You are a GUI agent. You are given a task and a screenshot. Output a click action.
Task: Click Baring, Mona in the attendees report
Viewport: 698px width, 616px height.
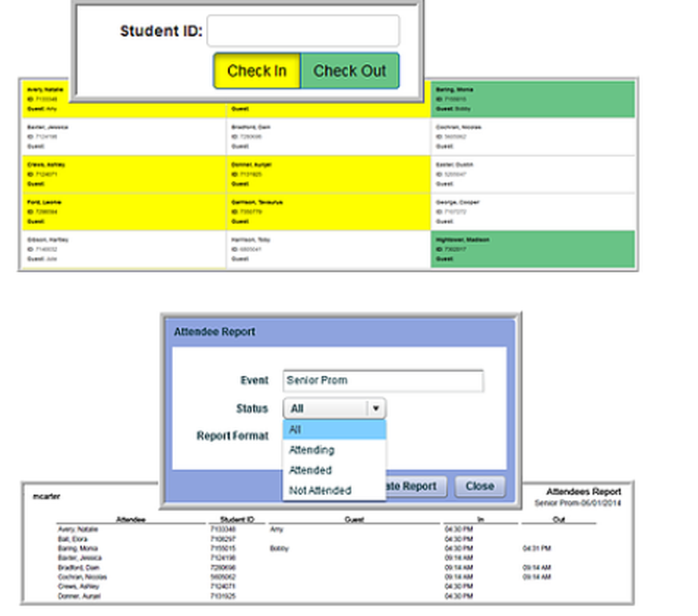[77, 548]
